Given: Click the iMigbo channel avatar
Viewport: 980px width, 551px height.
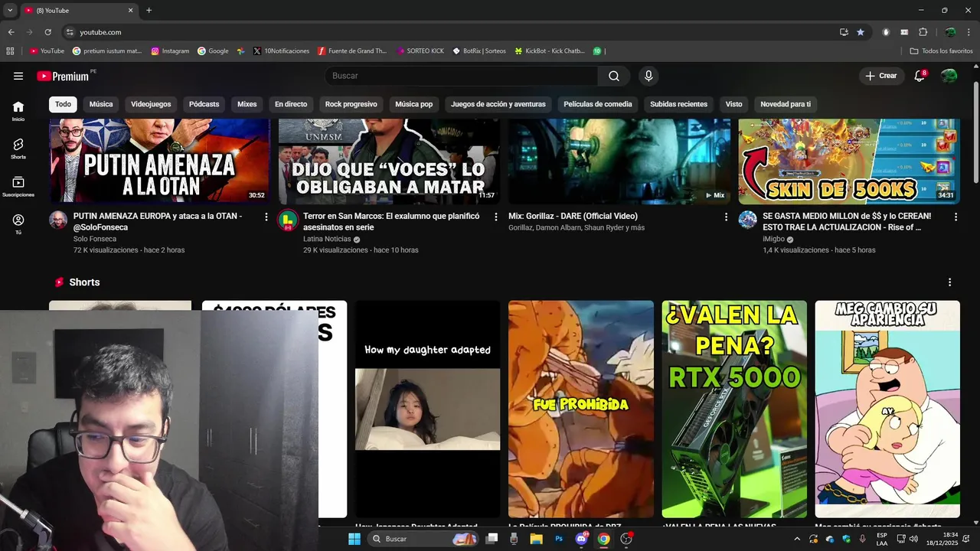Looking at the screenshot, I should 747,220.
